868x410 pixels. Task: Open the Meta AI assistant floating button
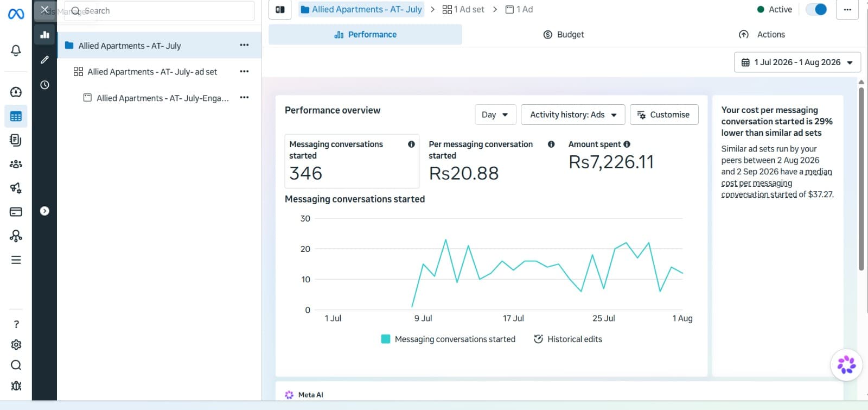[x=846, y=364]
